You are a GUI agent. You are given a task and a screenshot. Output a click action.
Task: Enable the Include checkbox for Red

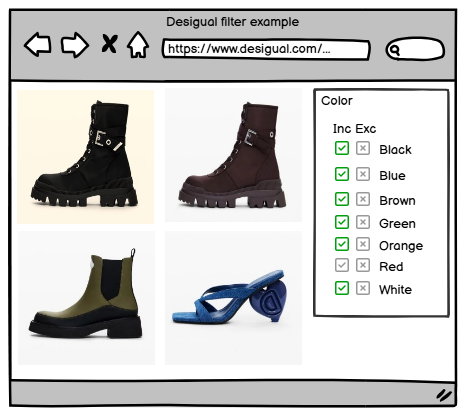click(342, 265)
